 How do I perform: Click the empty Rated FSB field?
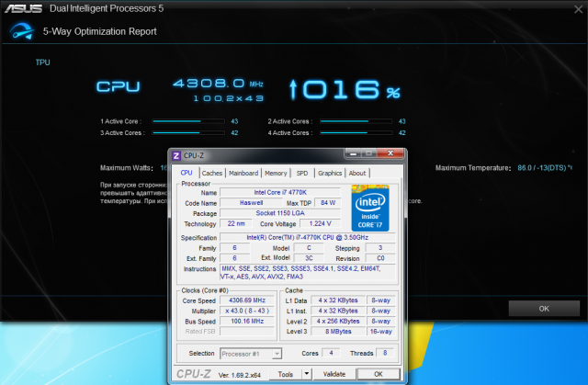click(247, 332)
